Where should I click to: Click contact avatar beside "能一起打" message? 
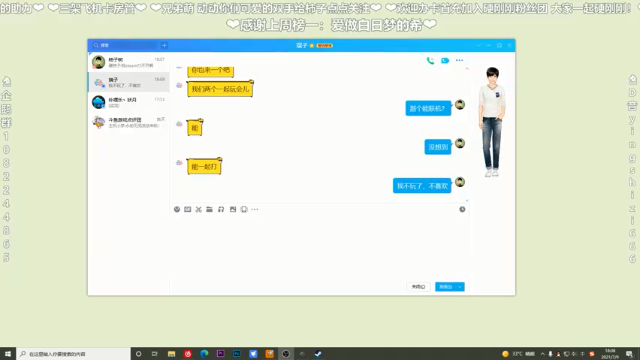pyautogui.click(x=179, y=162)
